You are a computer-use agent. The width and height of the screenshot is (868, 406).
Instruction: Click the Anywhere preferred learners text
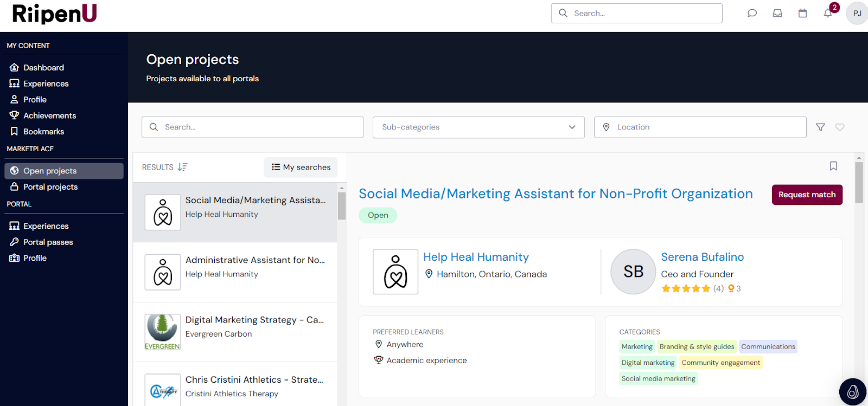coord(405,344)
